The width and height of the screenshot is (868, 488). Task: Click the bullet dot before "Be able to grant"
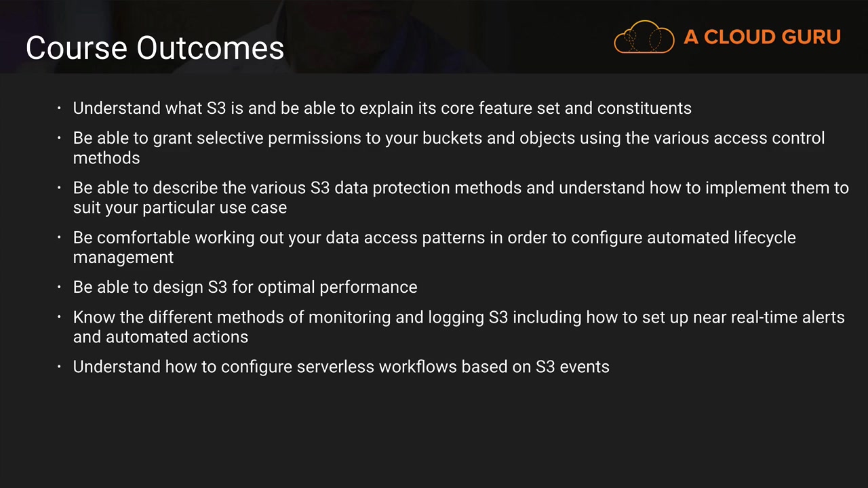[60, 138]
